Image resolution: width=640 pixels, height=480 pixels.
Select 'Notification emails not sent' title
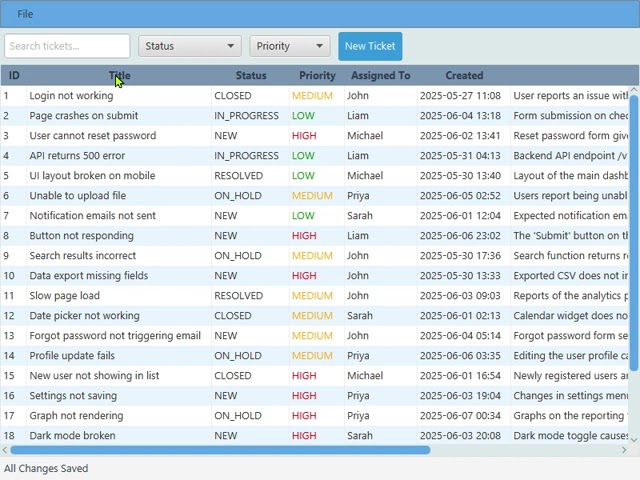click(93, 216)
